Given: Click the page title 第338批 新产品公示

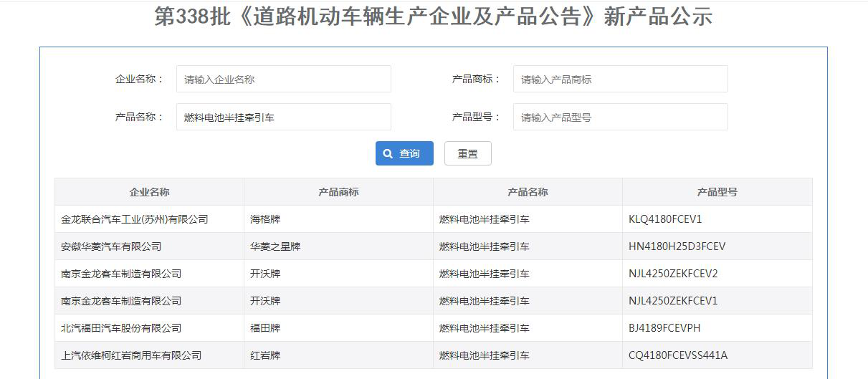Looking at the screenshot, I should coord(434,16).
